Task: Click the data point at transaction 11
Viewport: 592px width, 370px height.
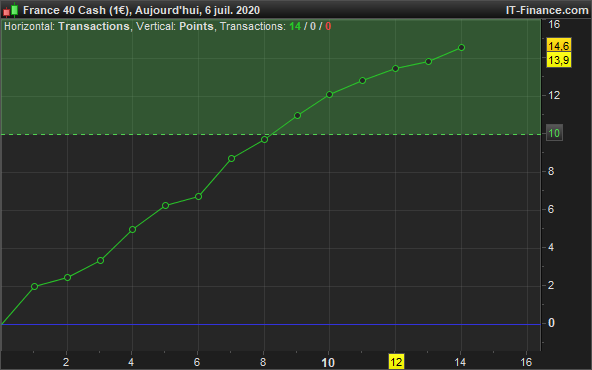Action: pos(362,80)
